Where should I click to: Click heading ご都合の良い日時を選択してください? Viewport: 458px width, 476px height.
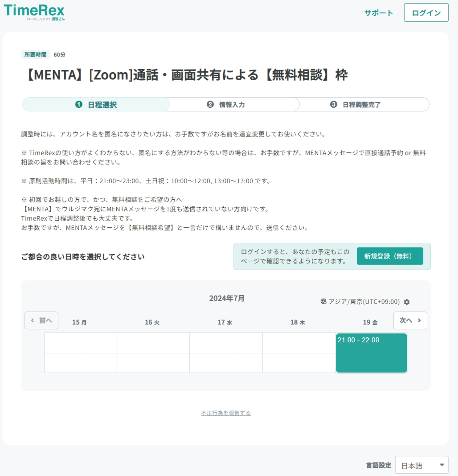click(83, 257)
